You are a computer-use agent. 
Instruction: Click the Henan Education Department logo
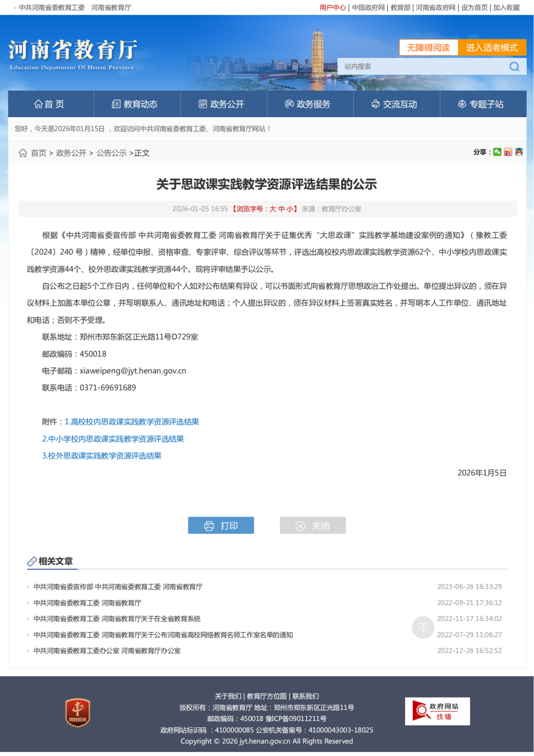(73, 55)
